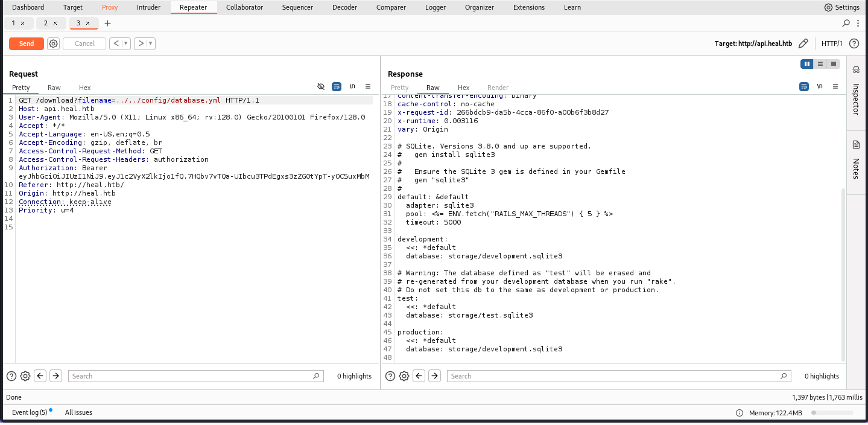Toggle response message wrap icon
This screenshot has height=425, width=868.
[804, 87]
